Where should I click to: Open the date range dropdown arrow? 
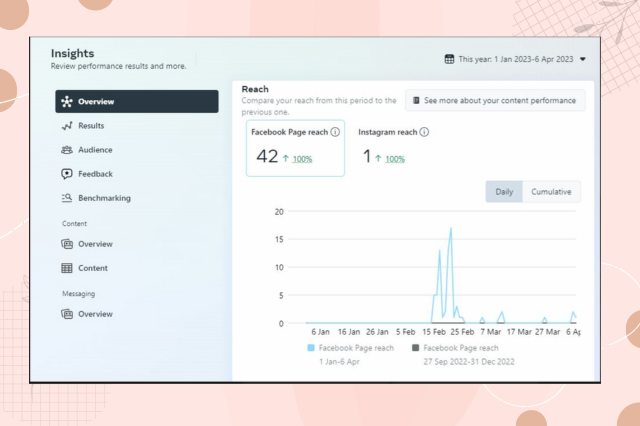(x=583, y=59)
